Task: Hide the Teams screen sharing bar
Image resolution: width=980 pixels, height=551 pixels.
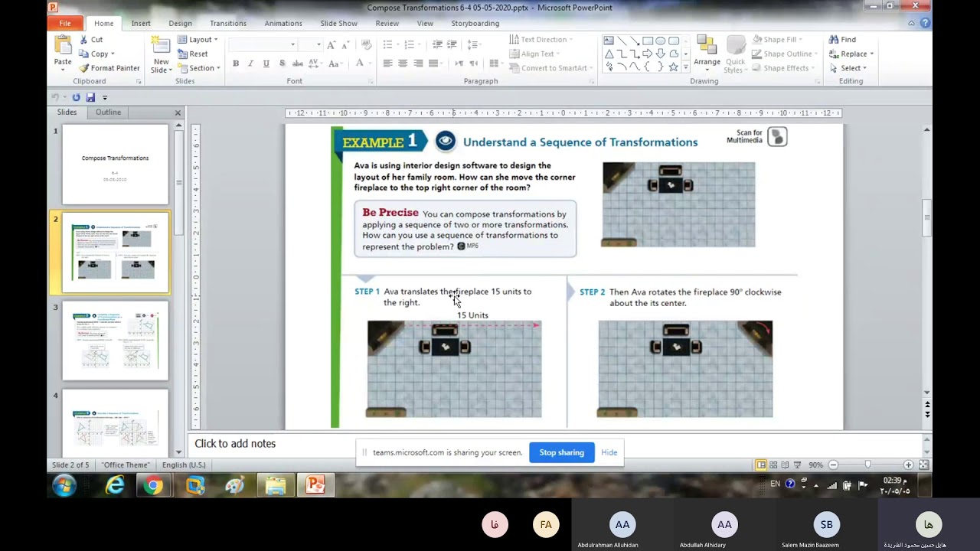Action: tap(609, 452)
